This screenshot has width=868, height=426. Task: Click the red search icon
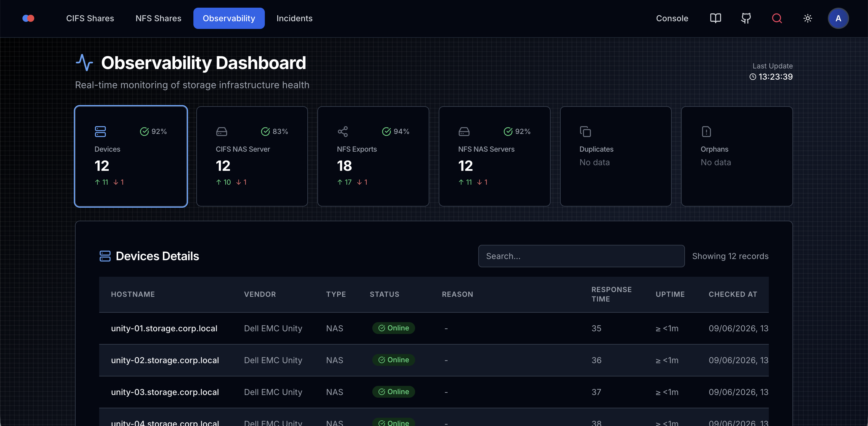(x=777, y=18)
